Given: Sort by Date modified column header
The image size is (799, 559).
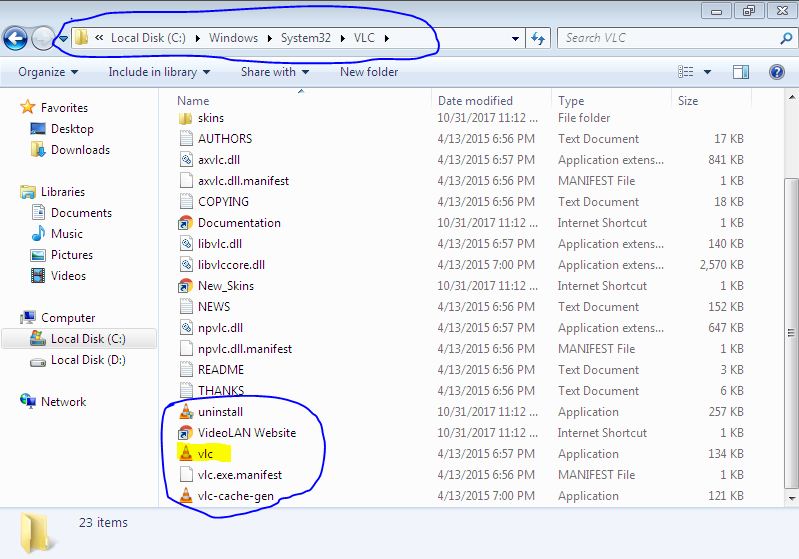Looking at the screenshot, I should point(475,101).
